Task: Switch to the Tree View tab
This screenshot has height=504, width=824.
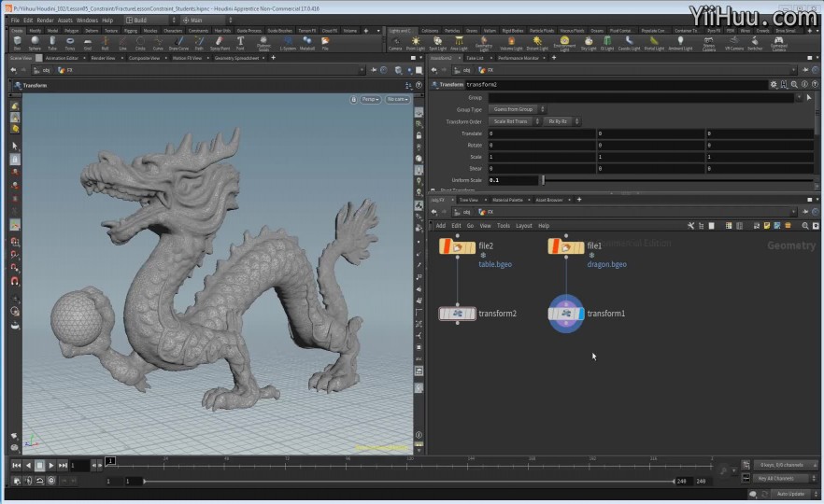Action: [469, 200]
